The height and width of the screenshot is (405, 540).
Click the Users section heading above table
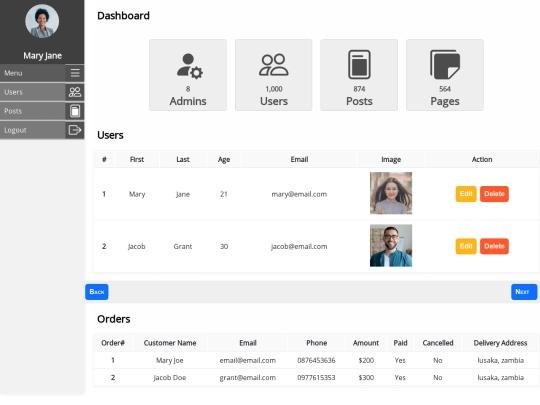tap(110, 135)
